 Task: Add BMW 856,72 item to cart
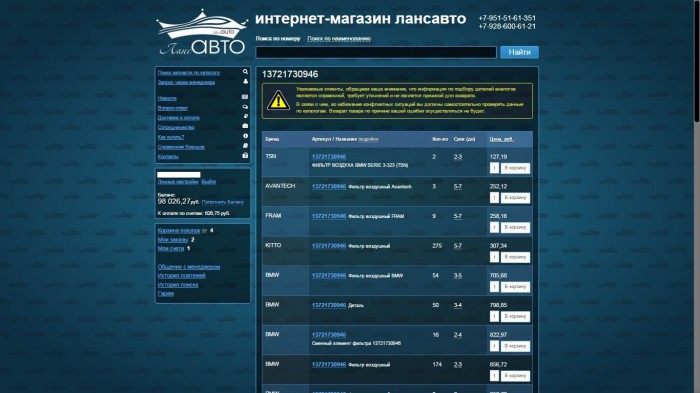[x=515, y=376]
